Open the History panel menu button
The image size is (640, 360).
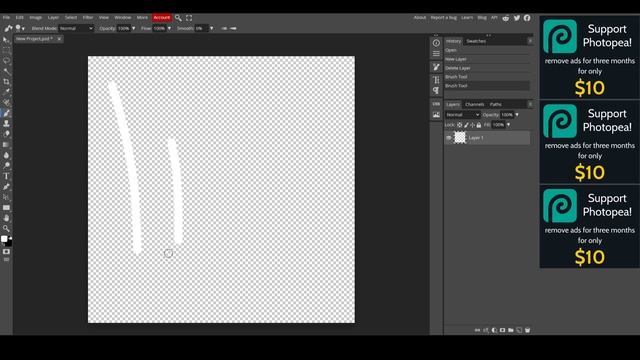[530, 41]
